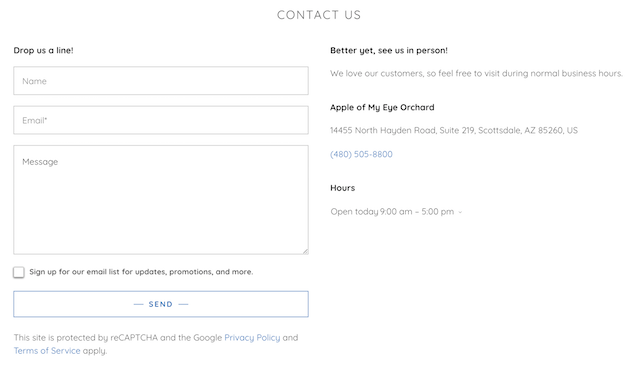Grab the message box resize handle
Screen dimensions: 640x372
coord(305,251)
